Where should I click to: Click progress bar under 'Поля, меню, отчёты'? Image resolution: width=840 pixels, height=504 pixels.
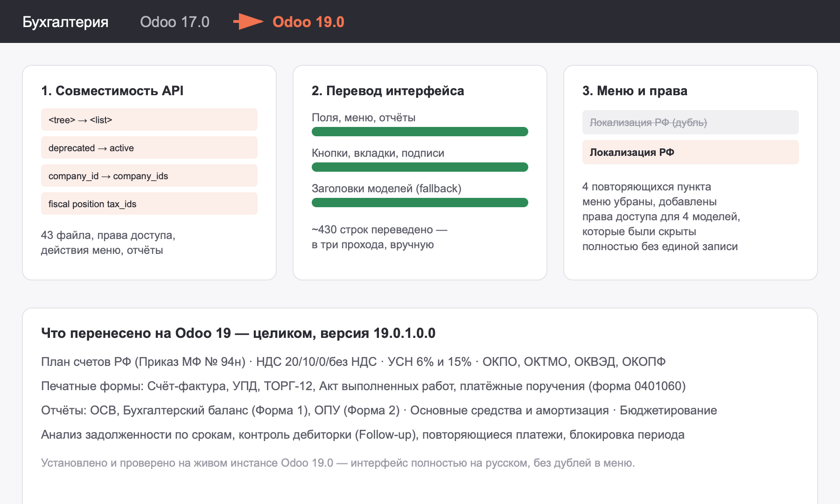(x=420, y=132)
